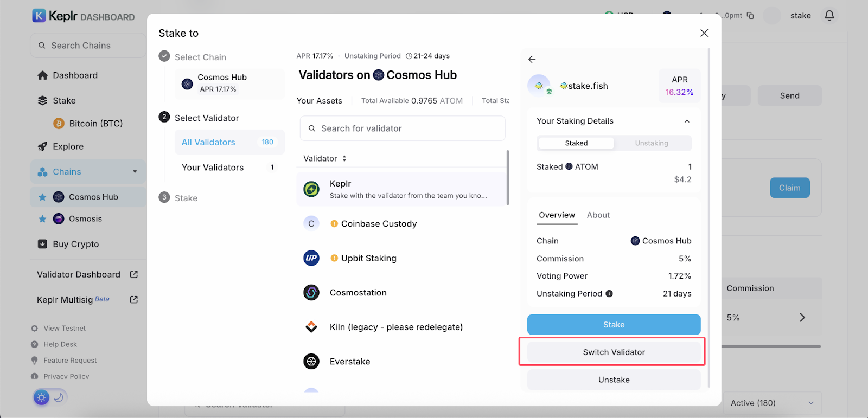Click the Everstake validator icon
This screenshot has width=868, height=418.
[311, 362]
